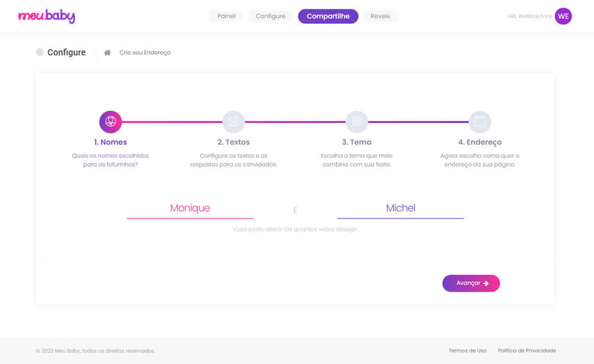Open the Termos de Uso link
Image resolution: width=594 pixels, height=364 pixels.
point(467,351)
